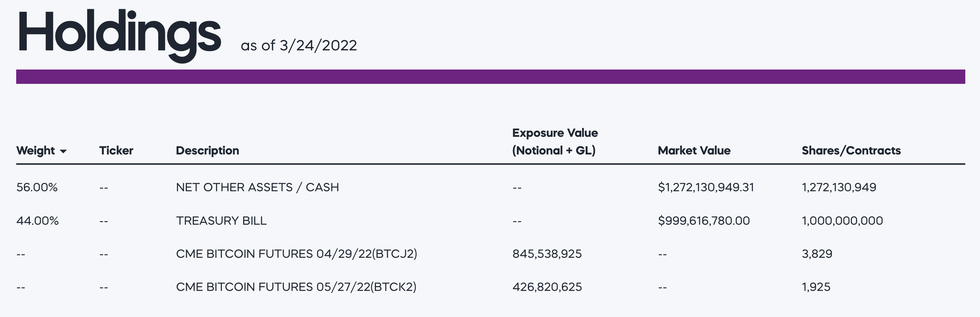Sort by the Market Value column

click(x=694, y=150)
